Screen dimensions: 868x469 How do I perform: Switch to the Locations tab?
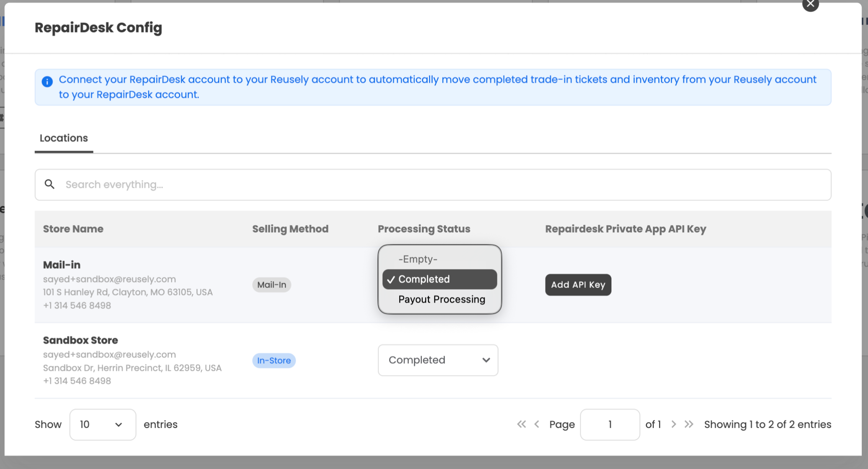tap(64, 138)
